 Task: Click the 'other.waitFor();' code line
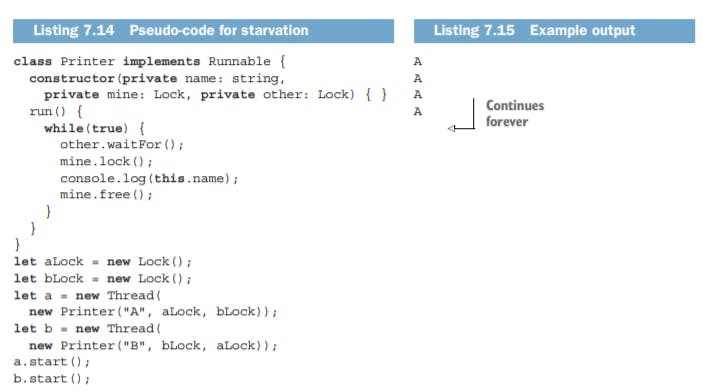point(122,144)
